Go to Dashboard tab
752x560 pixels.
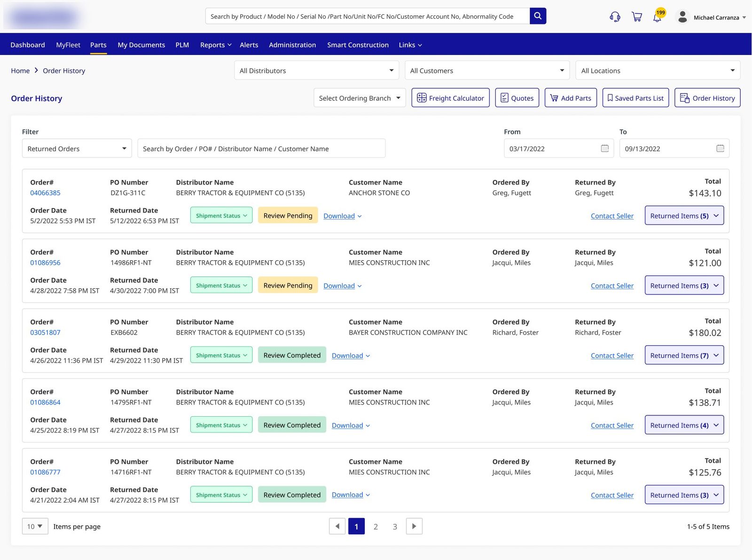[28, 45]
